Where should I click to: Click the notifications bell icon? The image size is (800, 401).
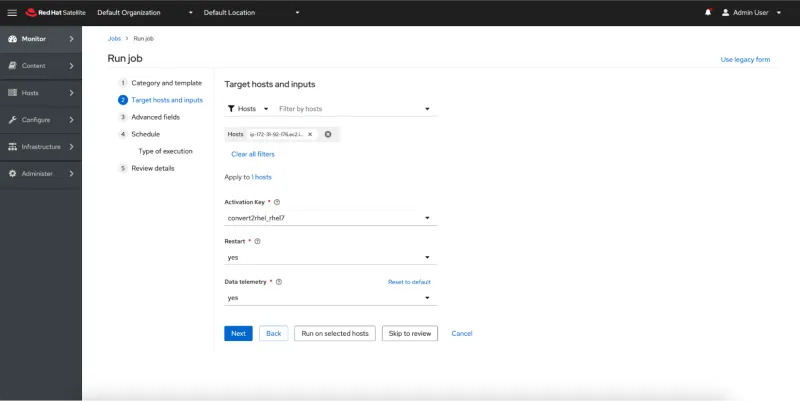tap(708, 12)
